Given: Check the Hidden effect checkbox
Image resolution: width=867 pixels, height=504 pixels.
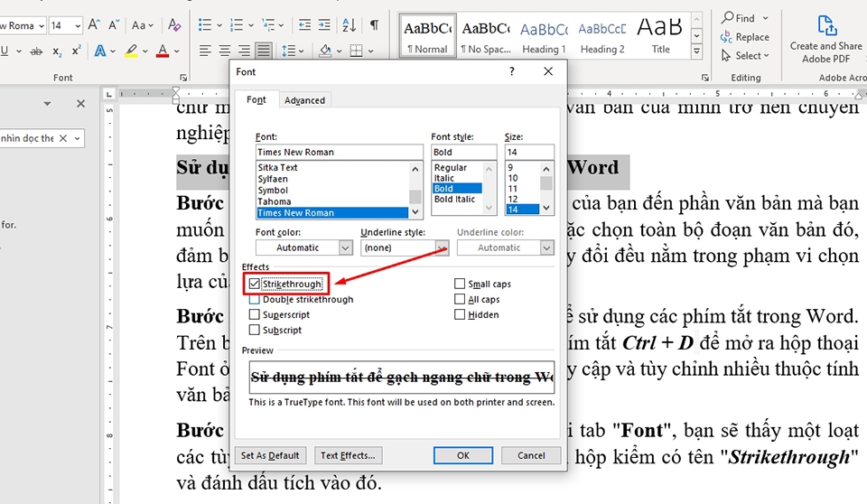Looking at the screenshot, I should coord(460,315).
